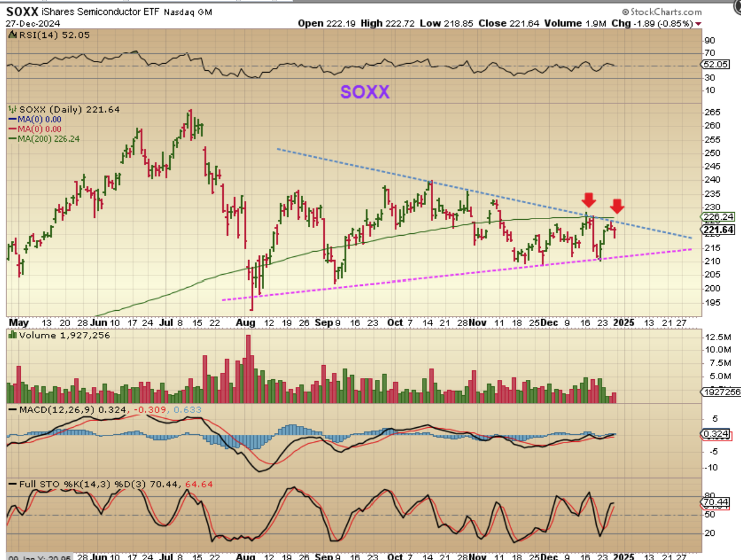The height and width of the screenshot is (560, 741).
Task: Click the 2025 label under the price chart
Action: coord(624,323)
